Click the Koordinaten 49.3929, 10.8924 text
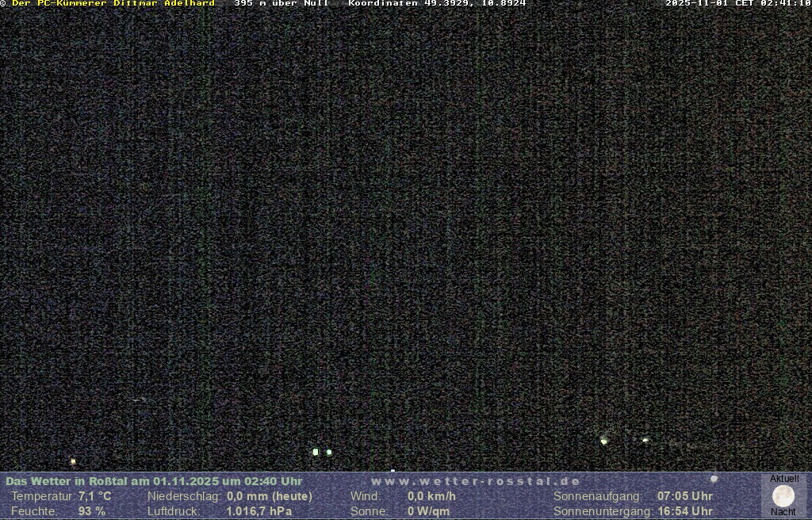Image resolution: width=812 pixels, height=520 pixels. (x=437, y=4)
